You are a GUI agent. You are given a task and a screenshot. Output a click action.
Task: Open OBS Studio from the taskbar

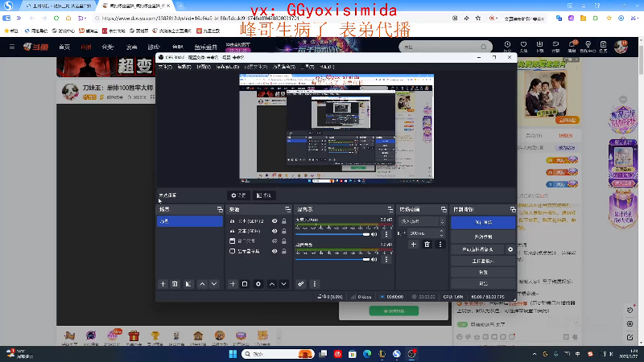412,354
